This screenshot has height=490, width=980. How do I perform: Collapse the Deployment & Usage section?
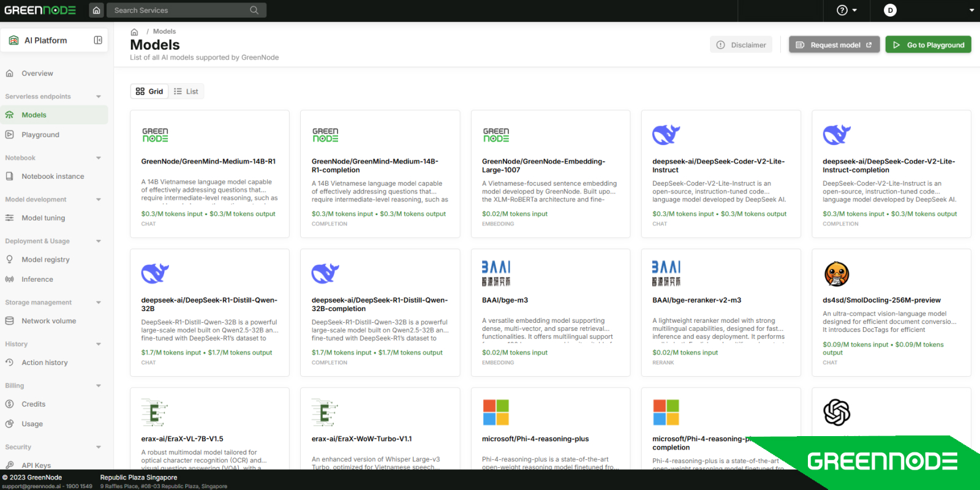(x=99, y=241)
